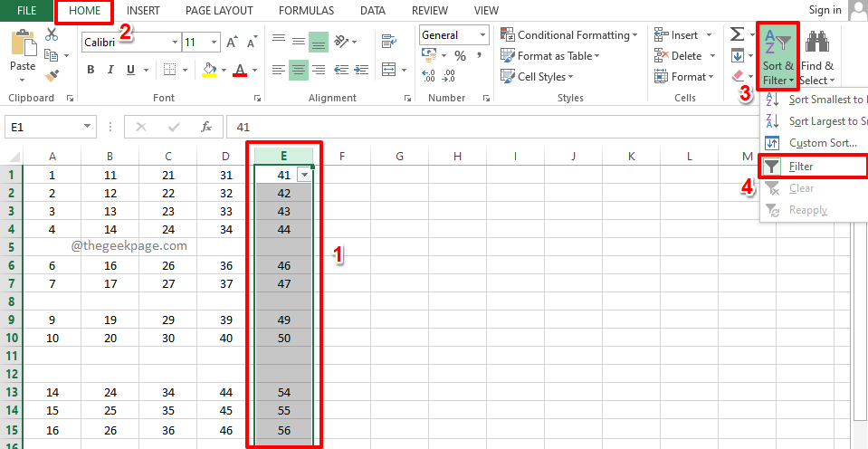The height and width of the screenshot is (449, 868).
Task: Click the Format Painter brush icon
Action: point(52,75)
